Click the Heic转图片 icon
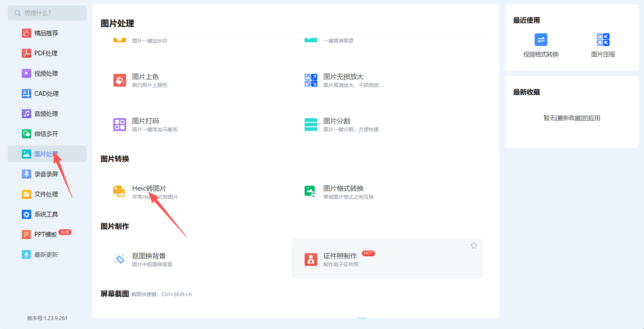 coord(119,191)
